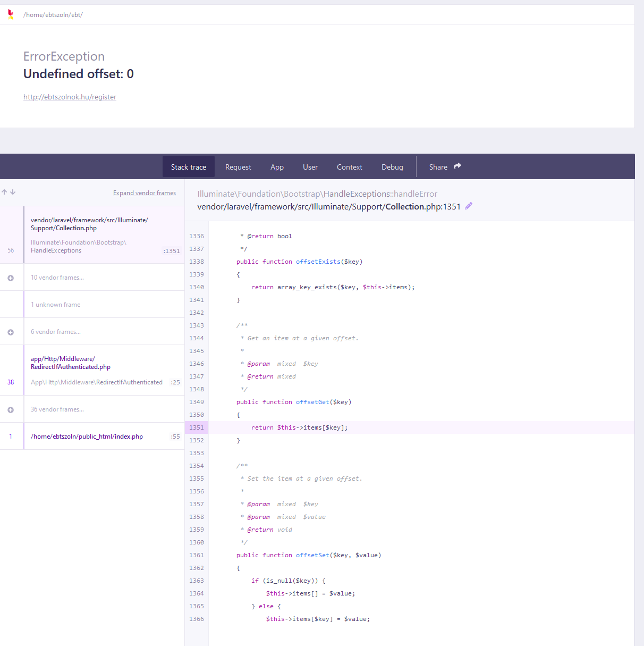Open the Stack trace tab
This screenshot has width=644, height=646.
pyautogui.click(x=189, y=167)
